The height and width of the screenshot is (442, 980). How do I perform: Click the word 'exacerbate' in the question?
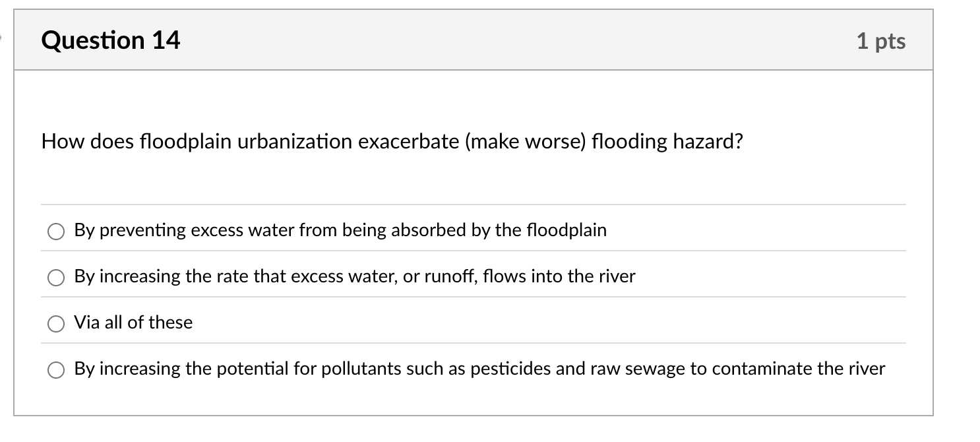click(405, 141)
